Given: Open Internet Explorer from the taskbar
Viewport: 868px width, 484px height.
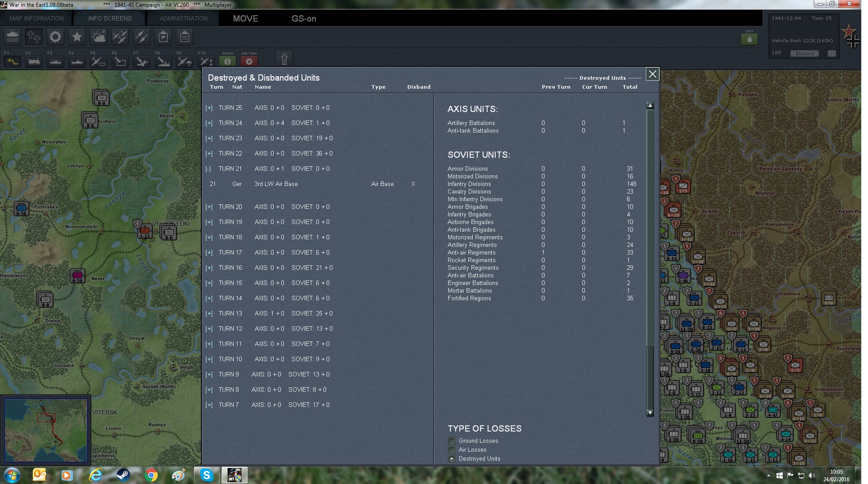Looking at the screenshot, I should (96, 475).
